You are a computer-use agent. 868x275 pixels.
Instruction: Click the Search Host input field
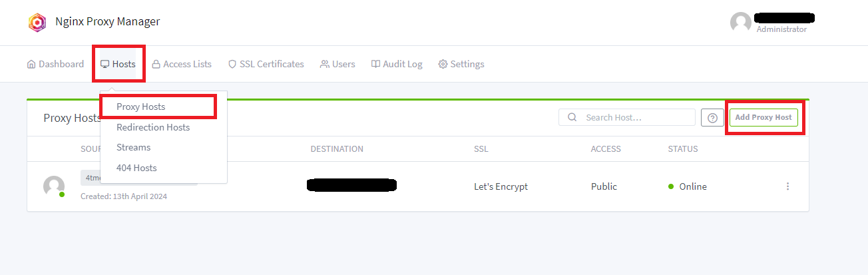[x=627, y=117]
